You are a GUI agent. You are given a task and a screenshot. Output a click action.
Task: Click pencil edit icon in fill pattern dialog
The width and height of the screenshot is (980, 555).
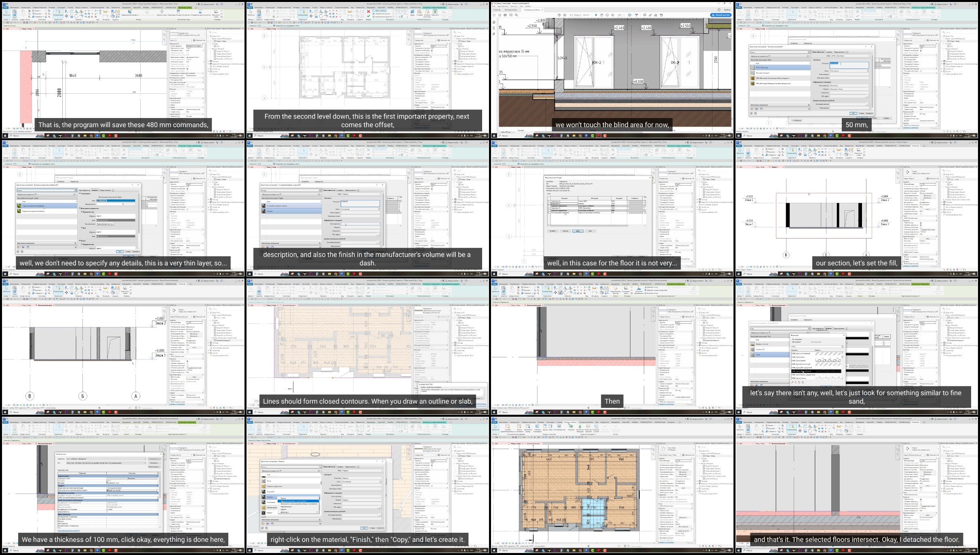[x=792, y=382]
